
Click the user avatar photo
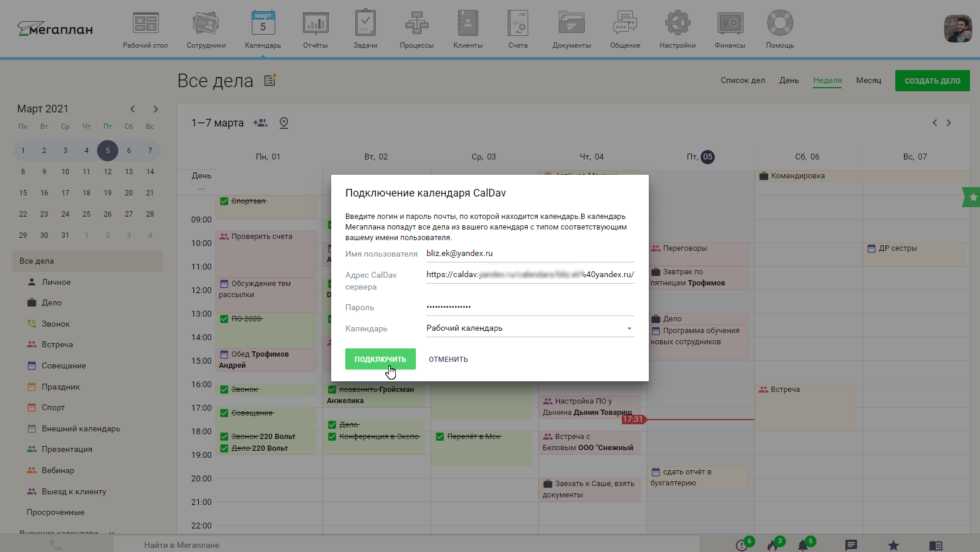tap(958, 29)
